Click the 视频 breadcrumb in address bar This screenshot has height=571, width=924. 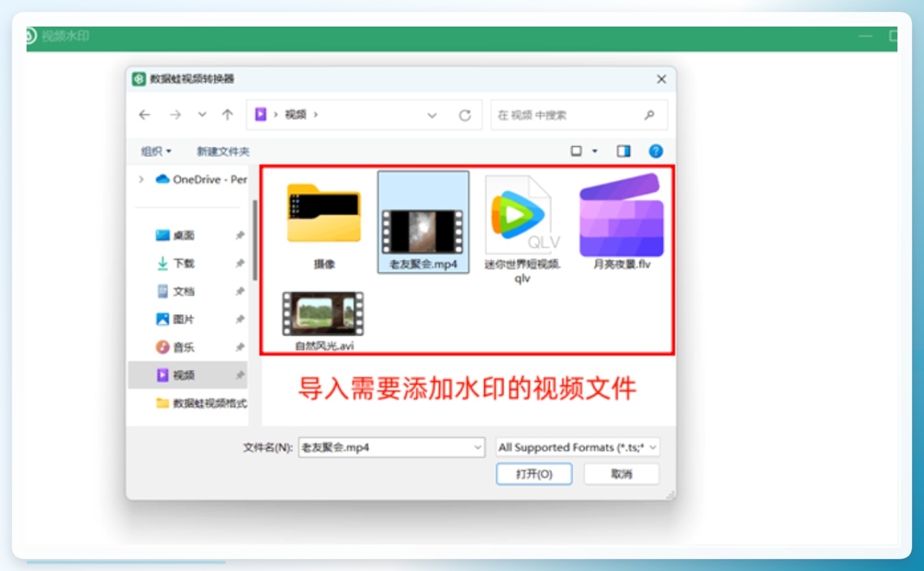pyautogui.click(x=295, y=114)
